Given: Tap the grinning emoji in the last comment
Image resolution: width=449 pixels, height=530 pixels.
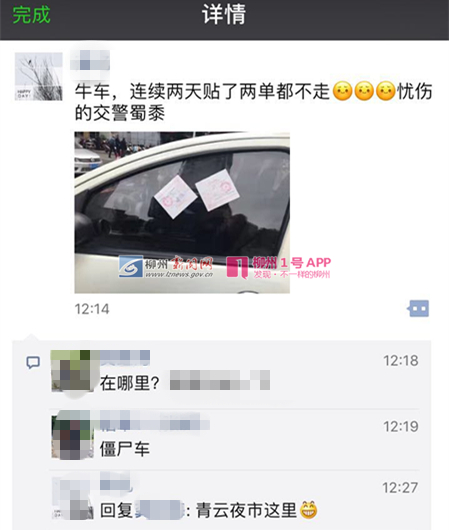Looking at the screenshot, I should pos(308,509).
